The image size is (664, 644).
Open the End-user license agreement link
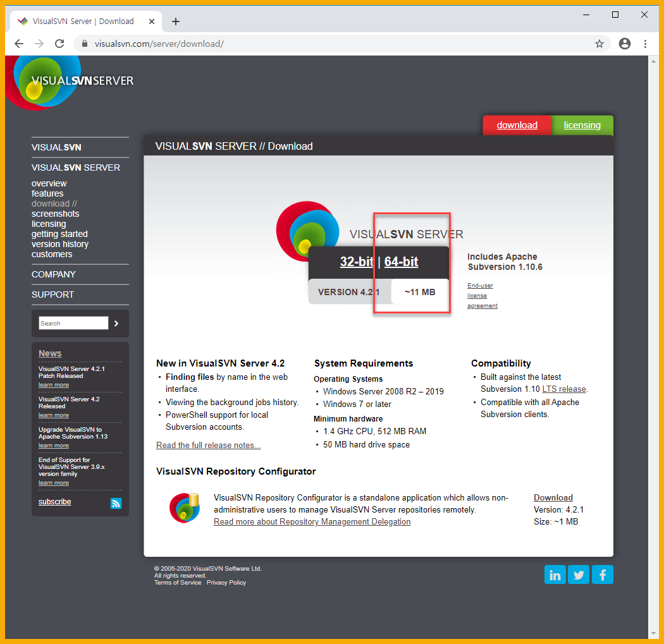pyautogui.click(x=483, y=296)
